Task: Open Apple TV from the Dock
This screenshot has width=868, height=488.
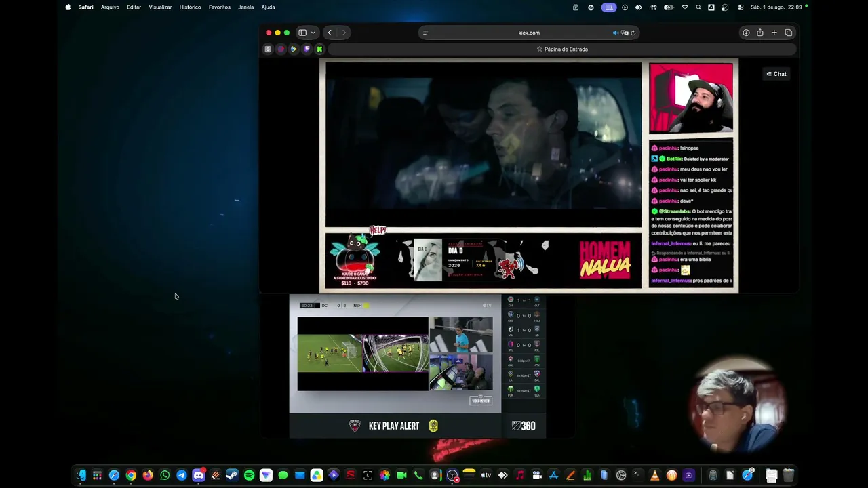Action: click(x=486, y=475)
